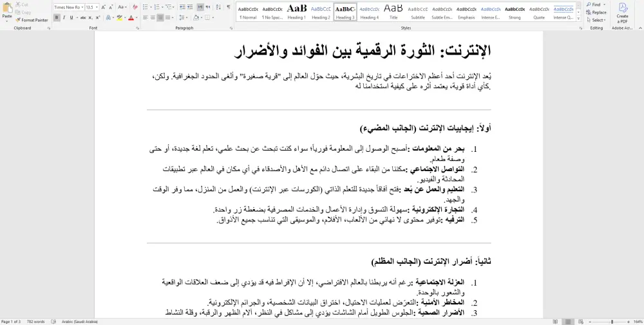Switch to Web Layout view
The width and height of the screenshot is (644, 325).
click(x=581, y=322)
